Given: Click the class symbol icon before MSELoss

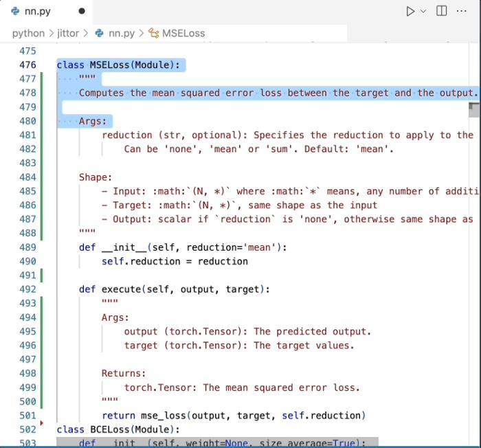Looking at the screenshot, I should click(154, 33).
